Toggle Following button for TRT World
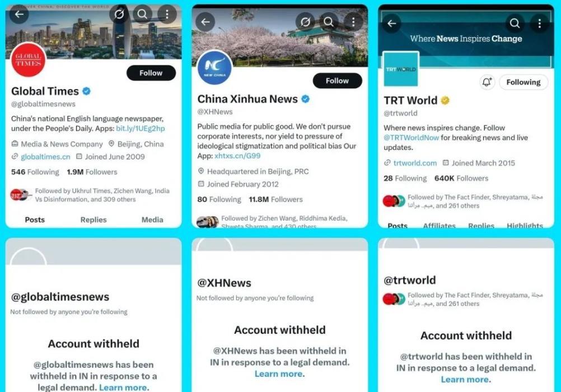Screen dimensions: 561x392 [x=523, y=82]
